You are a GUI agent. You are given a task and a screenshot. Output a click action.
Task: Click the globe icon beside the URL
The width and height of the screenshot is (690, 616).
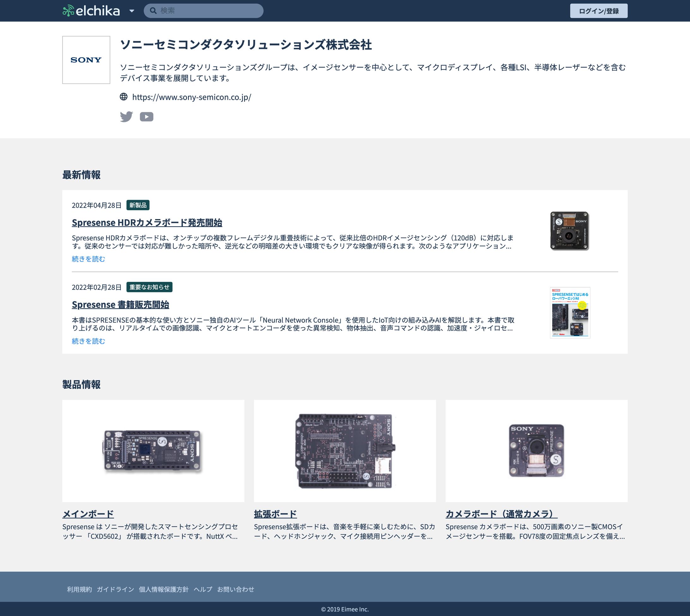[124, 97]
